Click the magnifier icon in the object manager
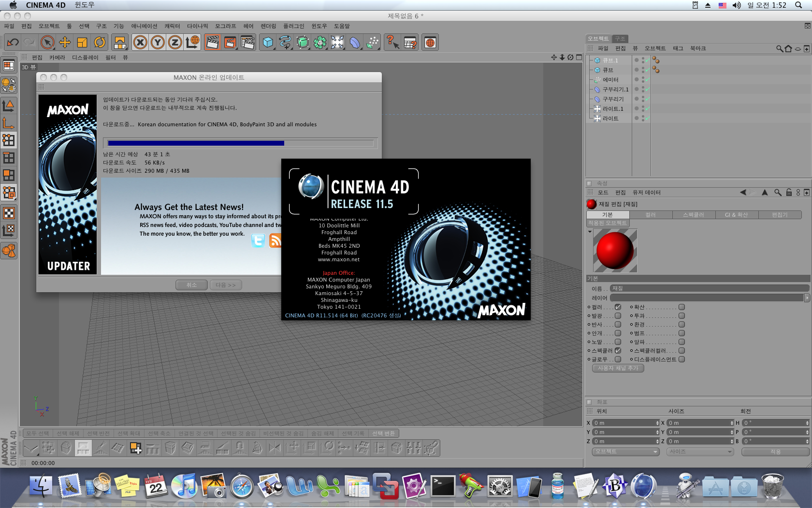The width and height of the screenshot is (812, 508). pyautogui.click(x=779, y=48)
